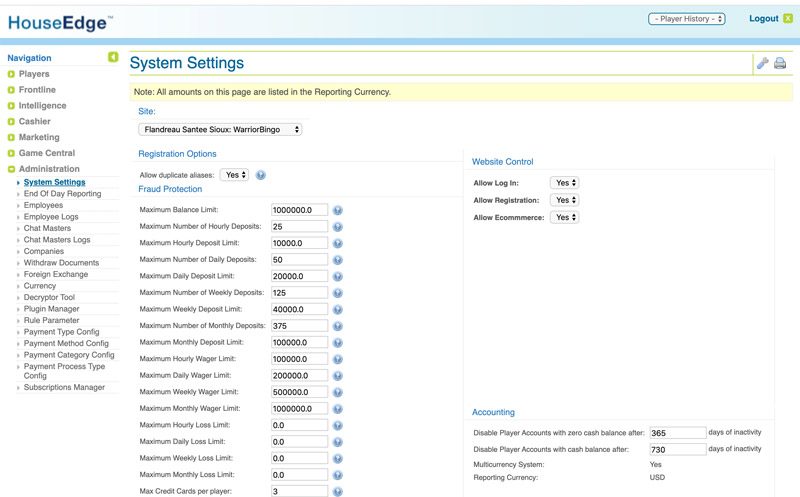
Task: Open help for Allow duplicate aliases
Action: coord(261,175)
